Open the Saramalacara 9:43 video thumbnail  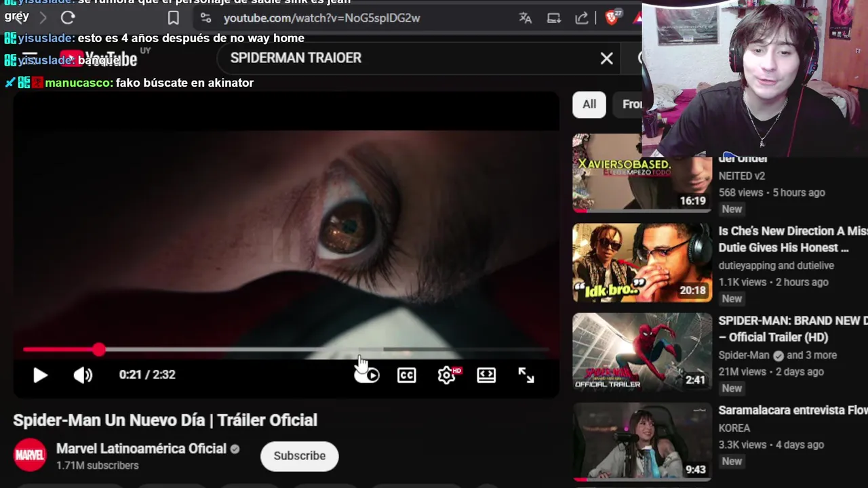(x=642, y=442)
